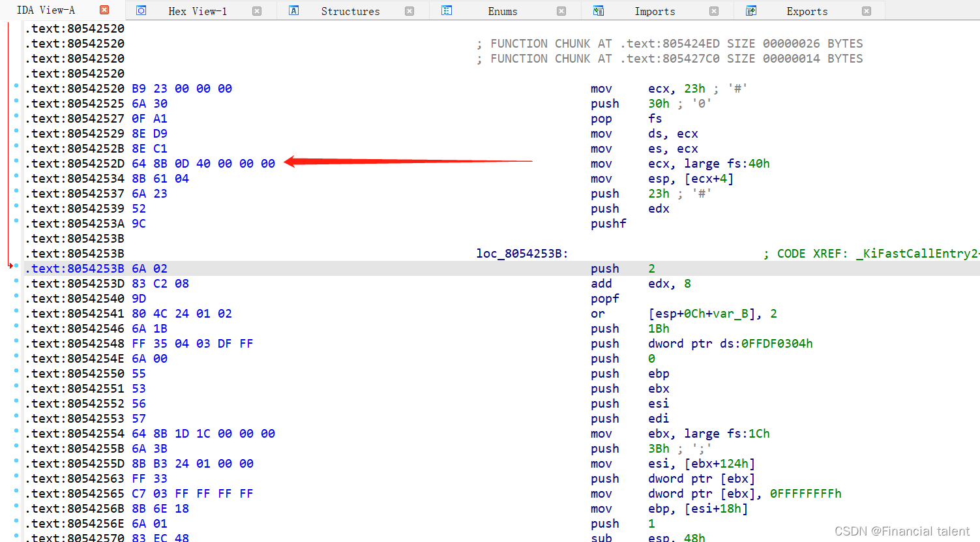Toggle breakpoint dot at .text:80542534
The image size is (980, 542).
tap(16, 175)
